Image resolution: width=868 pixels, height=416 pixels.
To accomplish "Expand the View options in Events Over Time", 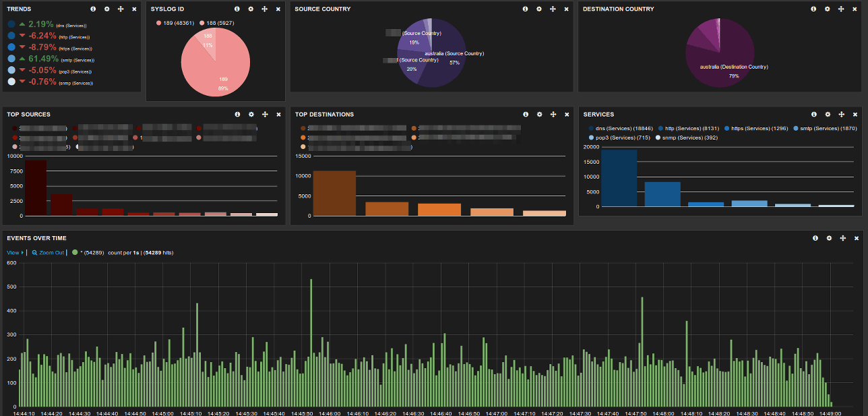I will pos(15,253).
